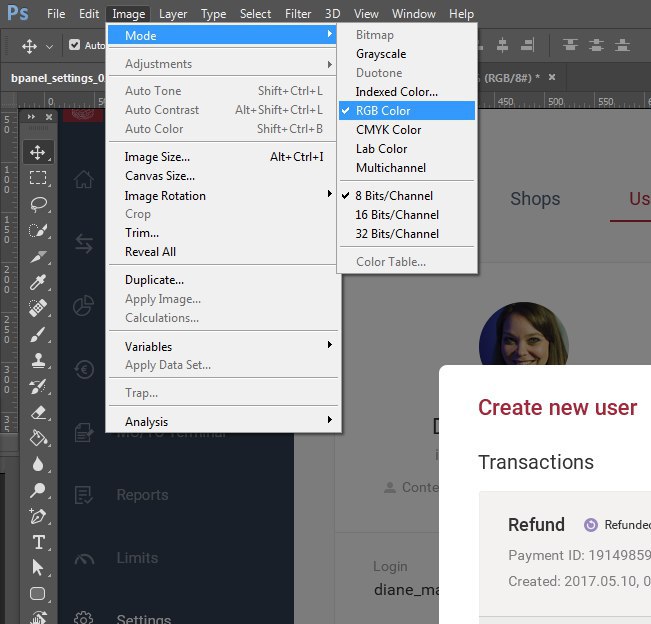Select the History Brush tool

point(38,386)
